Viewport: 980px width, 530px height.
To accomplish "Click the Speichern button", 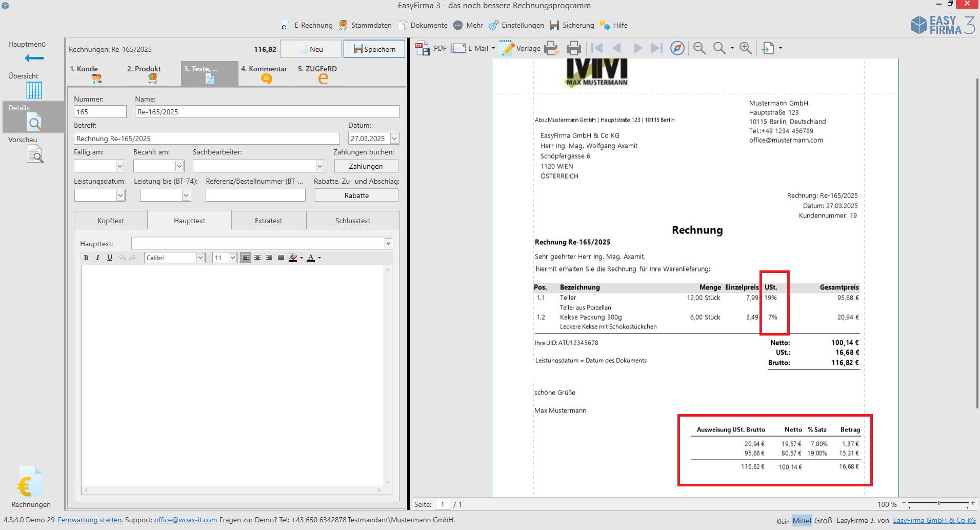I will [x=374, y=49].
